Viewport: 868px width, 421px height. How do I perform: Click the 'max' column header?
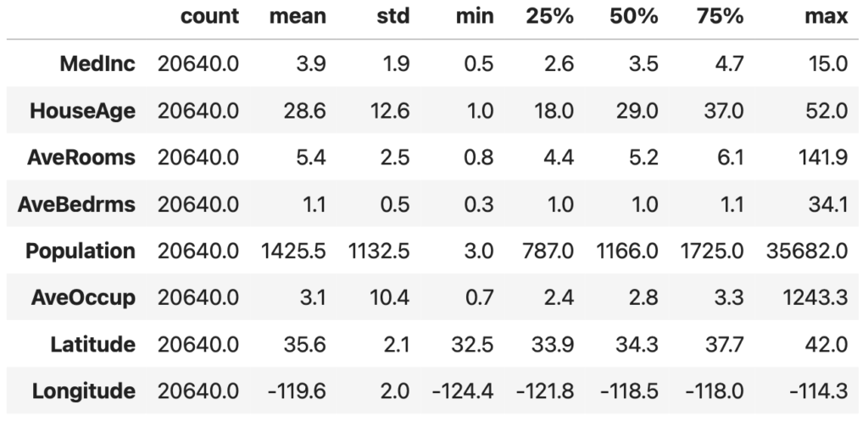point(828,17)
